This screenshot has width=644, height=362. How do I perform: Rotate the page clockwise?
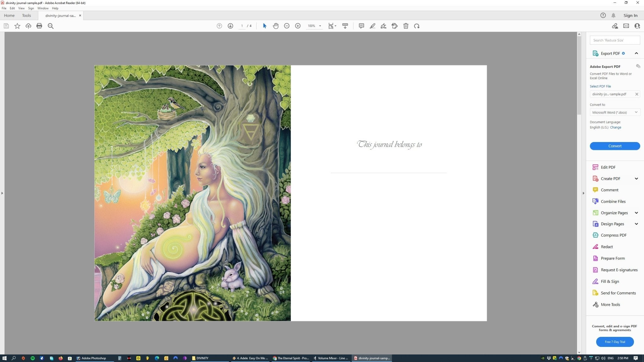417,26
